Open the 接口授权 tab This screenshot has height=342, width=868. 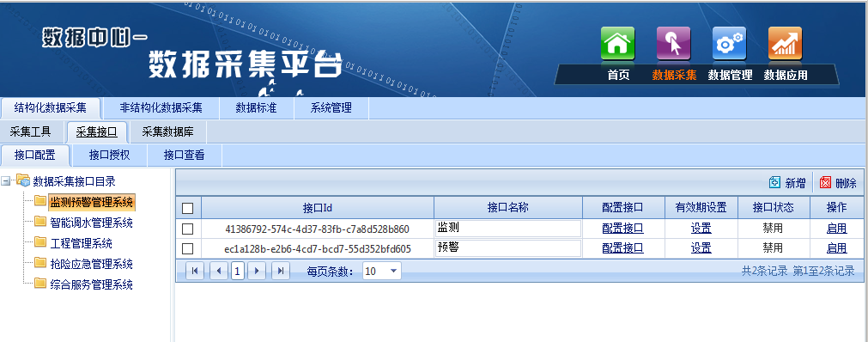(x=110, y=156)
